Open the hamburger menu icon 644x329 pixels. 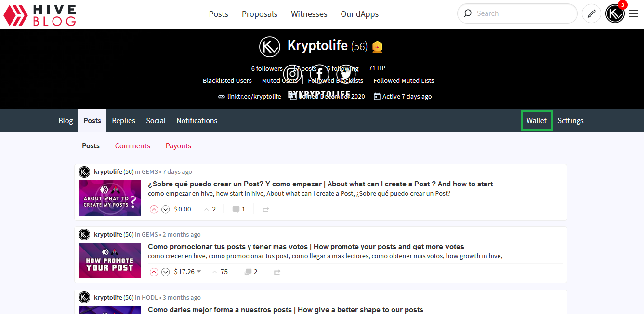[633, 14]
